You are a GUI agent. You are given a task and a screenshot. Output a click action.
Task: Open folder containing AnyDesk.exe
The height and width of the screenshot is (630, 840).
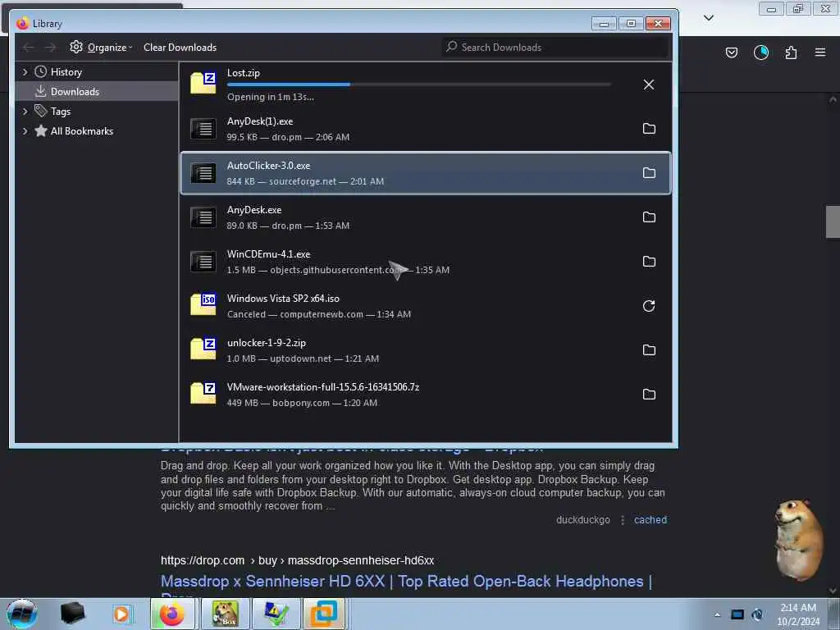tap(649, 217)
